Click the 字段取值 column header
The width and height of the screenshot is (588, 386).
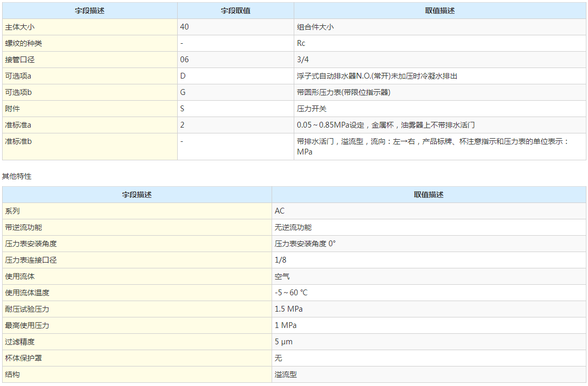[235, 10]
